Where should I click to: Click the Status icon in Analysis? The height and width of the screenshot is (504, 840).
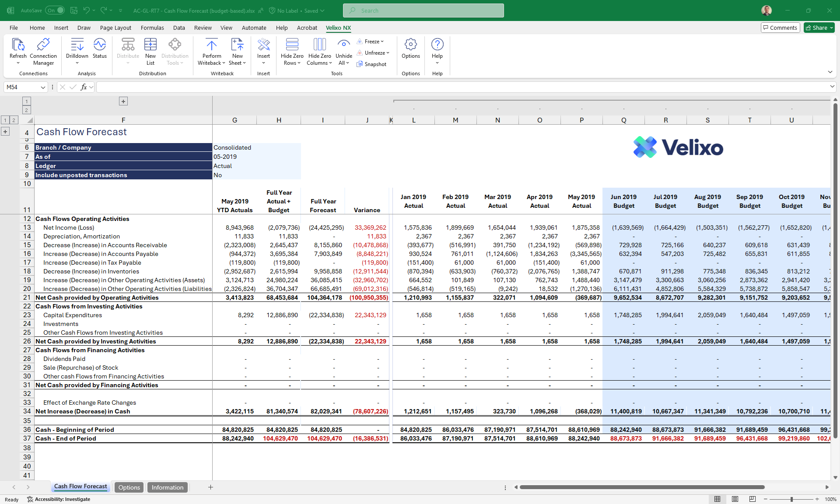click(100, 45)
